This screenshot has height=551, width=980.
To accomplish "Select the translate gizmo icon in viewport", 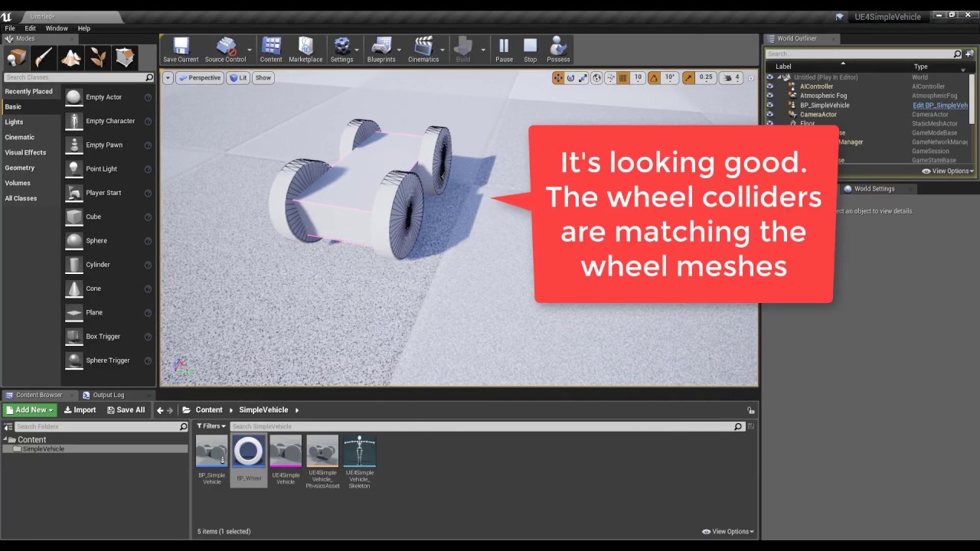I will [558, 77].
